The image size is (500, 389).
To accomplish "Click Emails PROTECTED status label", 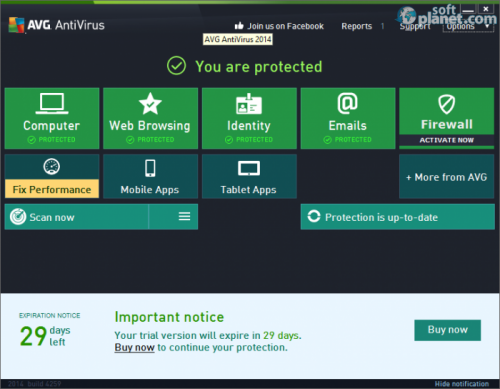I will click(347, 140).
